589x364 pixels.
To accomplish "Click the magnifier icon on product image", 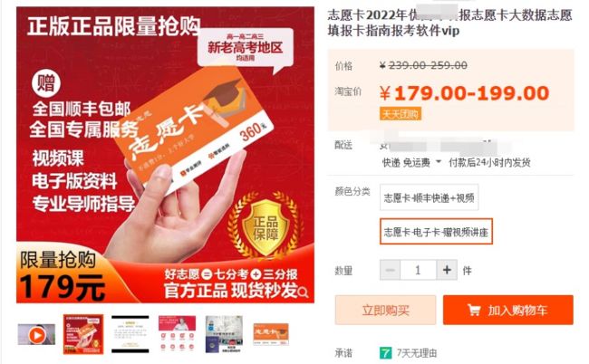I will pos(303,292).
